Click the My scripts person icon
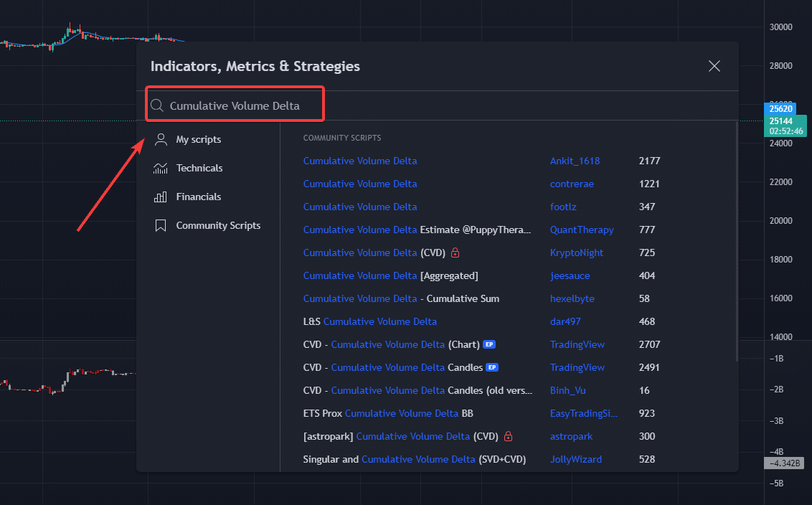Screen dimensions: 812x505 (161, 139)
